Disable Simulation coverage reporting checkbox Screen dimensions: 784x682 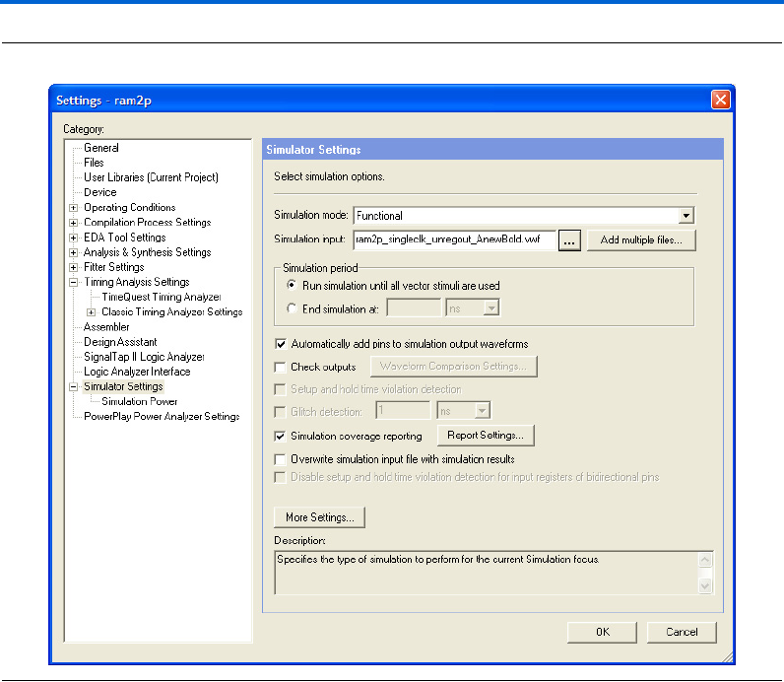click(281, 436)
